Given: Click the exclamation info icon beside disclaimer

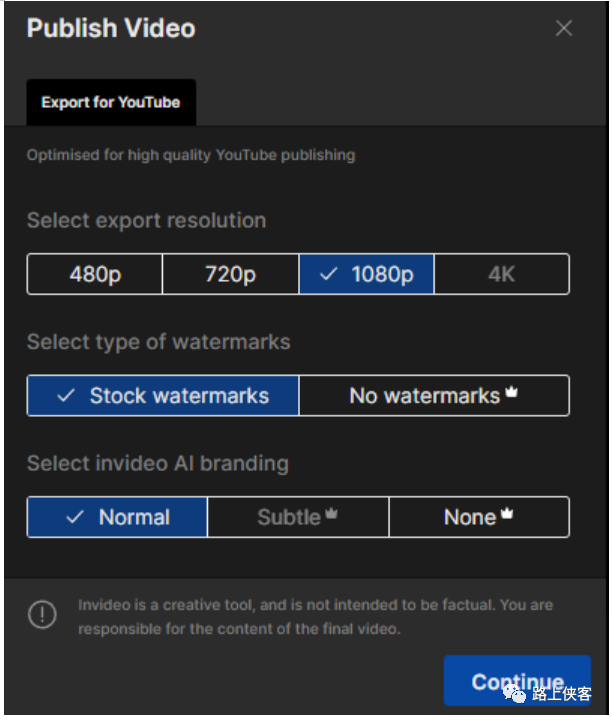Looking at the screenshot, I should [42, 617].
